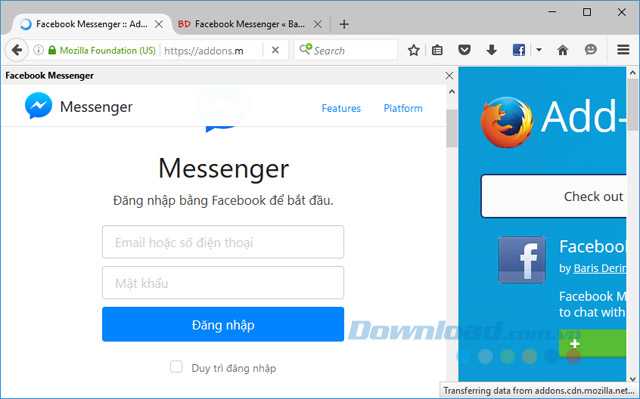Viewport: 640px width, 399px height.
Task: Click in the Firefox Search box
Action: pyautogui.click(x=345, y=50)
